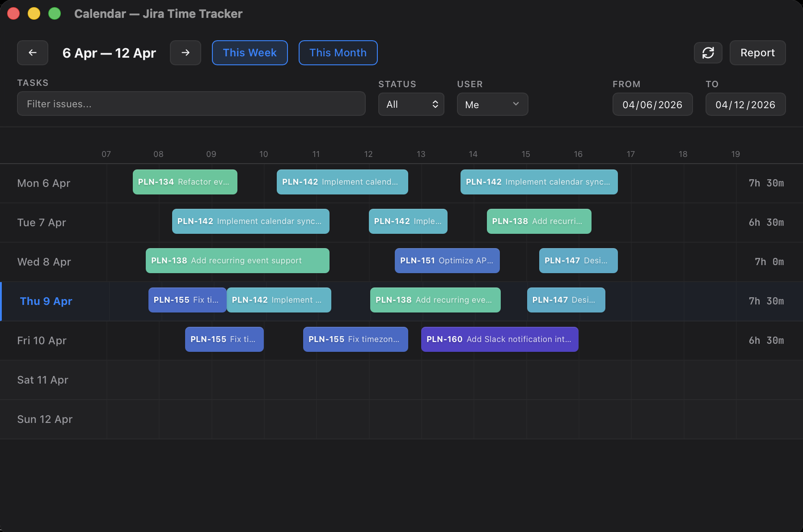Go to the previous week with back arrow
The height and width of the screenshot is (532, 803).
[x=33, y=53]
